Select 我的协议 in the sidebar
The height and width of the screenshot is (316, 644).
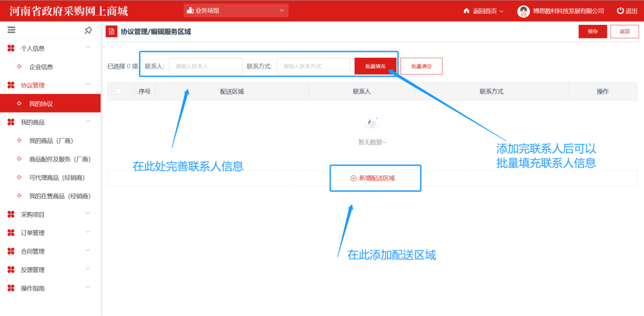point(50,103)
